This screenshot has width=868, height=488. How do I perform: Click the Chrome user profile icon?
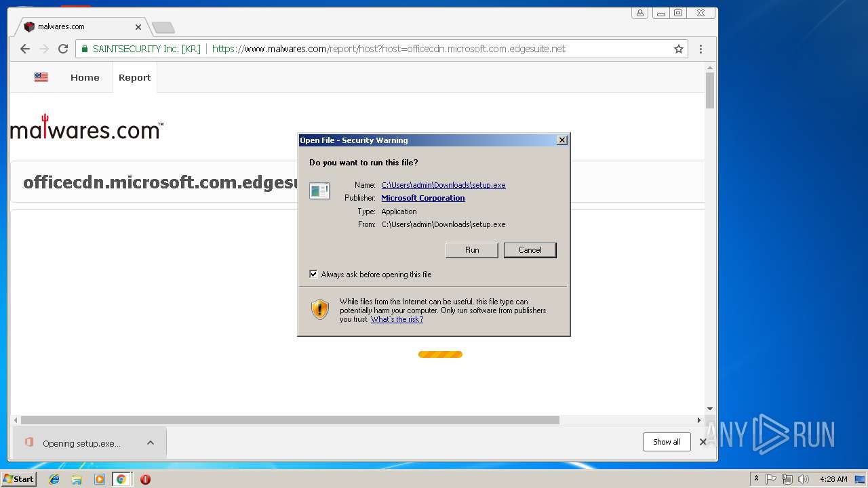click(639, 13)
